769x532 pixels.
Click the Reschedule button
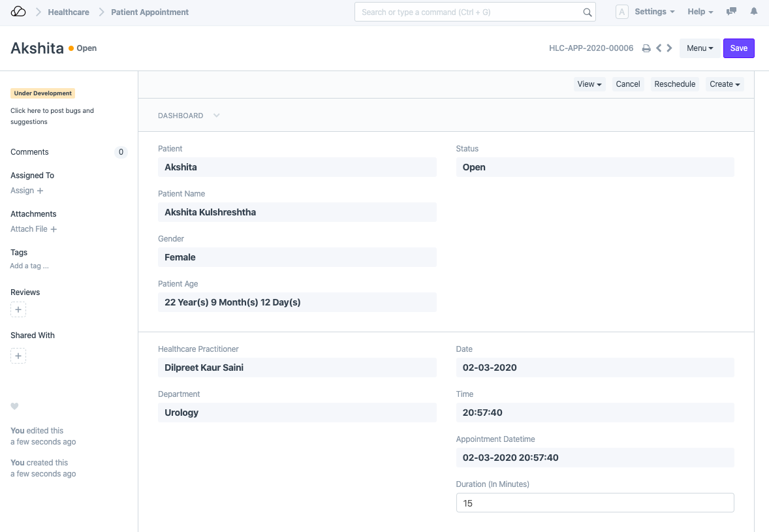674,84
